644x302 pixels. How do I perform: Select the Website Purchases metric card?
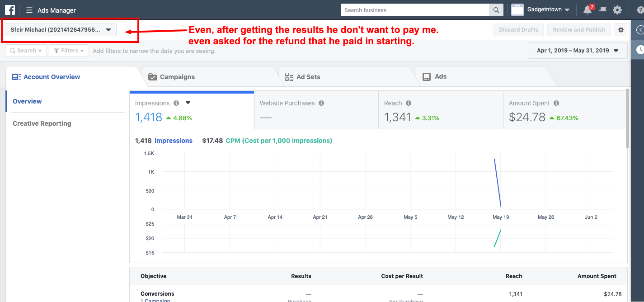[316, 110]
